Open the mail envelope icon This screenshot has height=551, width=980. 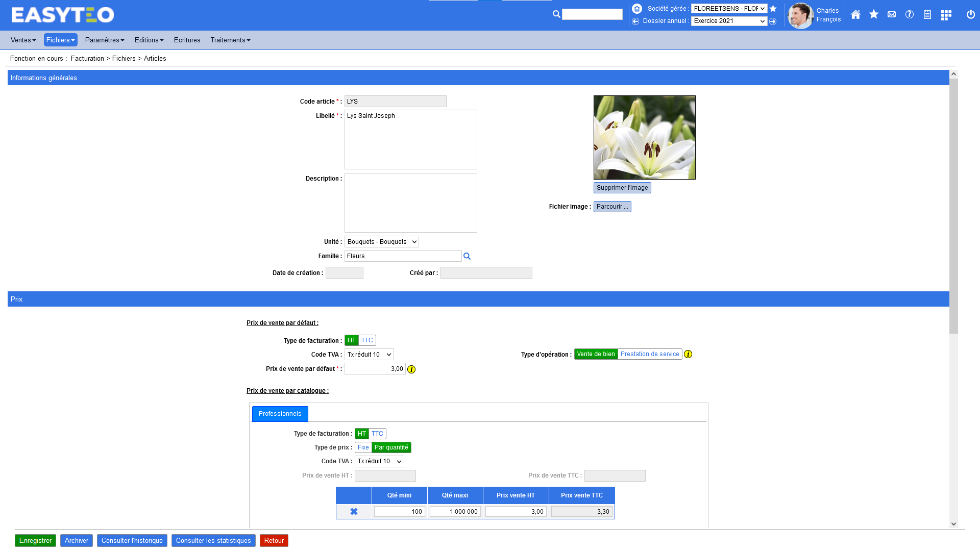pyautogui.click(x=891, y=15)
